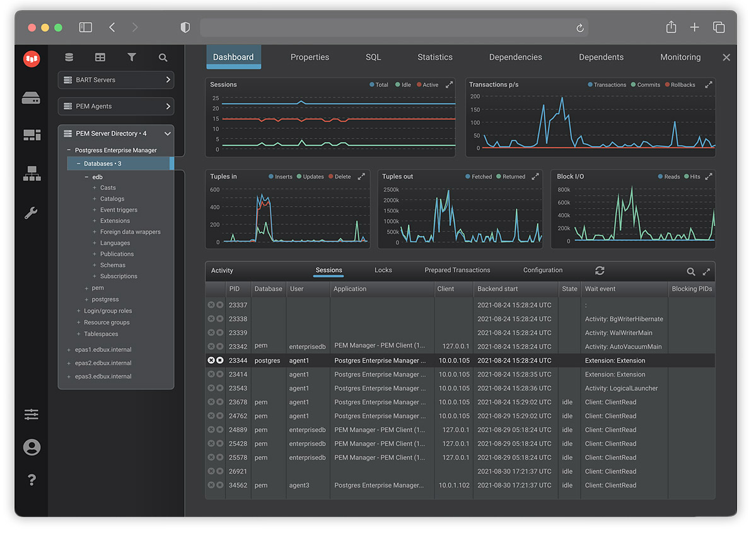Click the browser address bar
The width and height of the screenshot is (756, 538).
coord(394,28)
